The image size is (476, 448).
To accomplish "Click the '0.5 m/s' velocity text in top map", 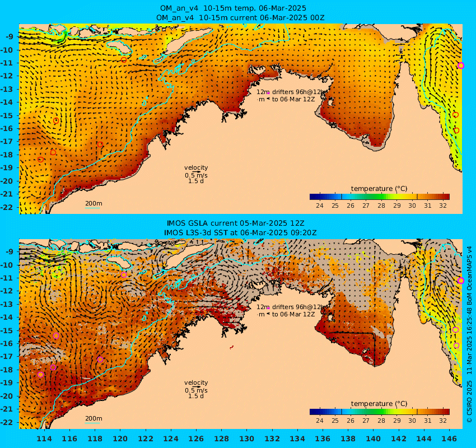I will coord(196,175).
